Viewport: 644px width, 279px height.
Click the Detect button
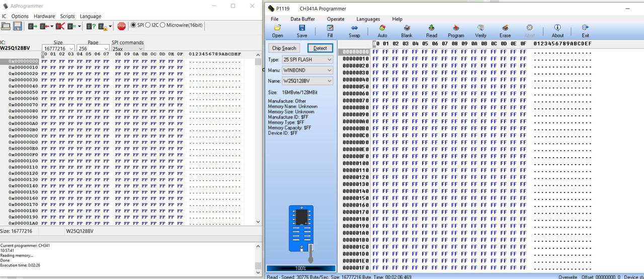[320, 48]
